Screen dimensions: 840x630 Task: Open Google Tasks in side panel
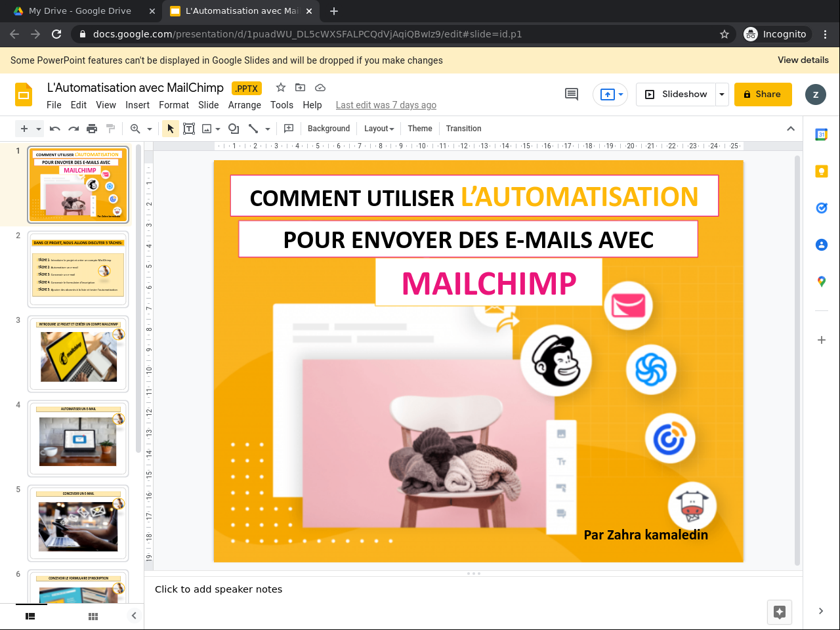(x=822, y=208)
